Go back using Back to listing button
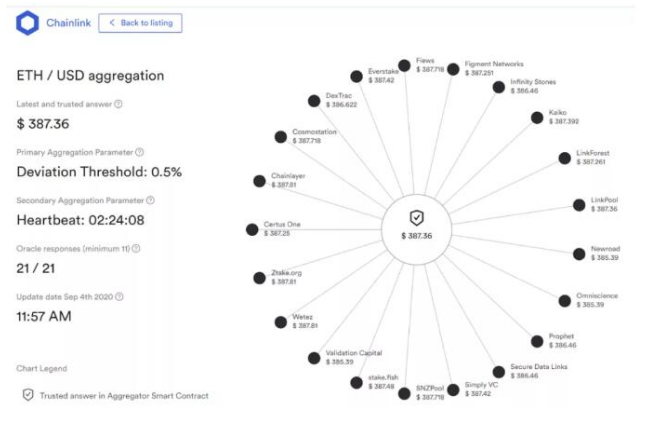The height and width of the screenshot is (425, 669). pos(140,23)
